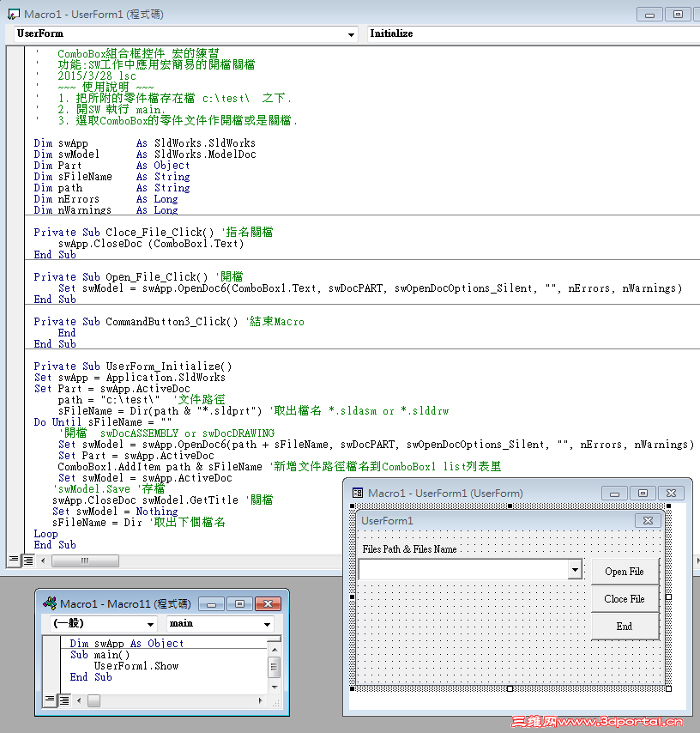The width and height of the screenshot is (700, 733).
Task: Switch to Procedure View in Macro11 window
Action: pos(50,700)
